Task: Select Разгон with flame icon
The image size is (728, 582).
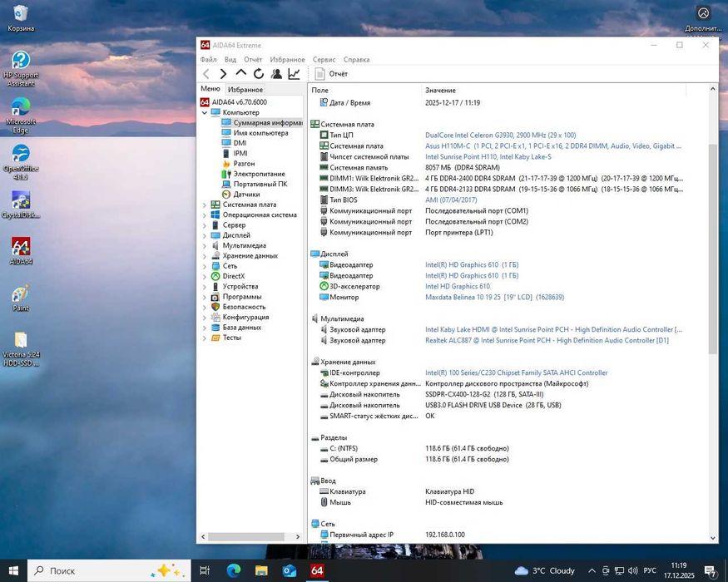Action: click(244, 163)
